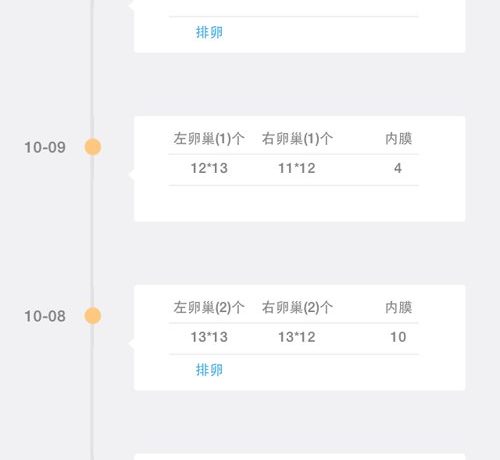Tap 内膜 header in the 10-09 card
This screenshot has height=460, width=500.
pyautogui.click(x=398, y=139)
